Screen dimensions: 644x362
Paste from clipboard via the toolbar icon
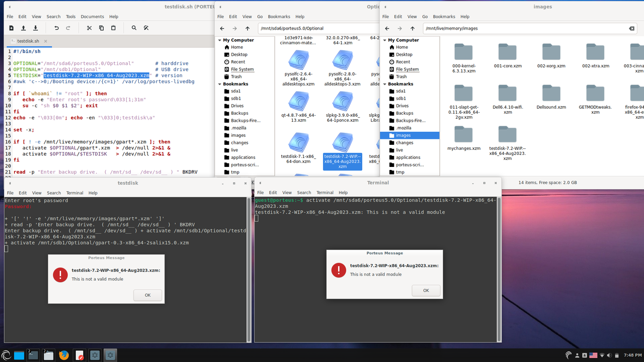[113, 28]
